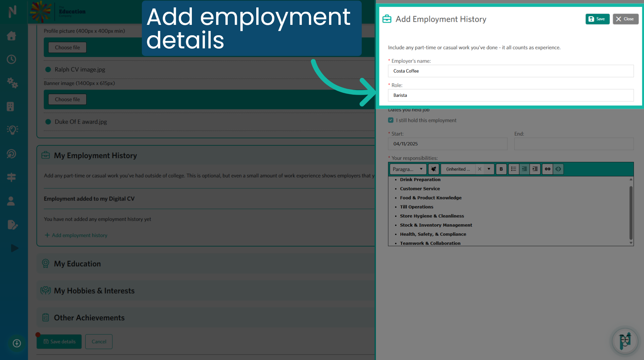Click Add employment history link

pos(76,235)
